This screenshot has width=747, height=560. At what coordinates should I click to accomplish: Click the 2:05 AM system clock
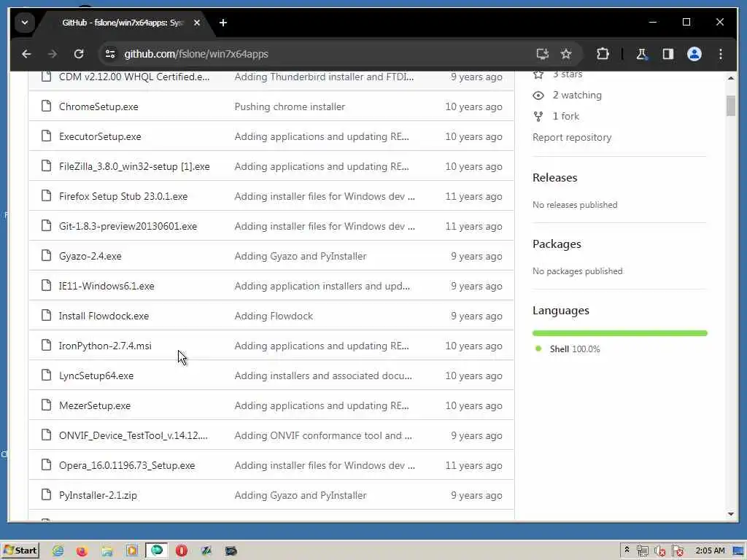710,551
